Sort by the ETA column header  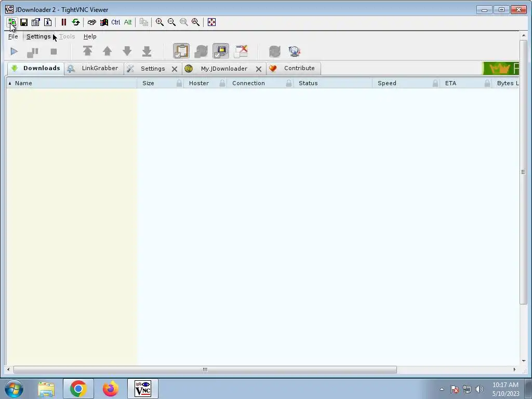coord(450,83)
